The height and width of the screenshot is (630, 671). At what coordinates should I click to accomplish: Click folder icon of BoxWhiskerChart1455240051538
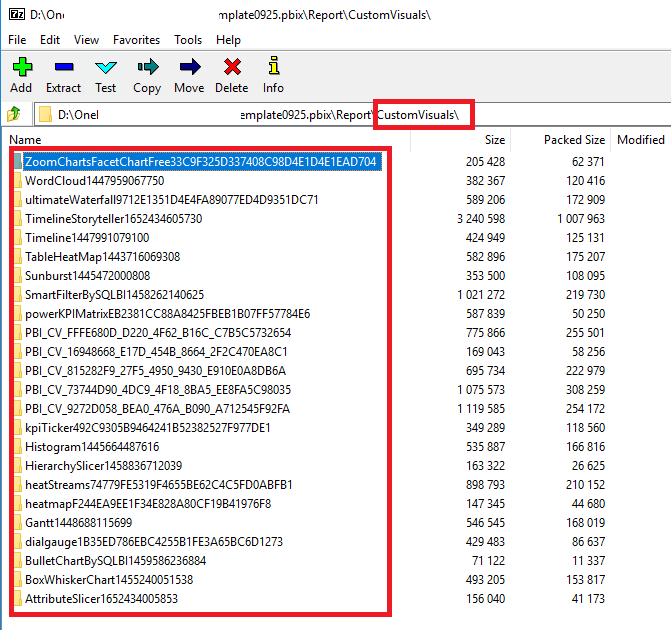tap(18, 579)
